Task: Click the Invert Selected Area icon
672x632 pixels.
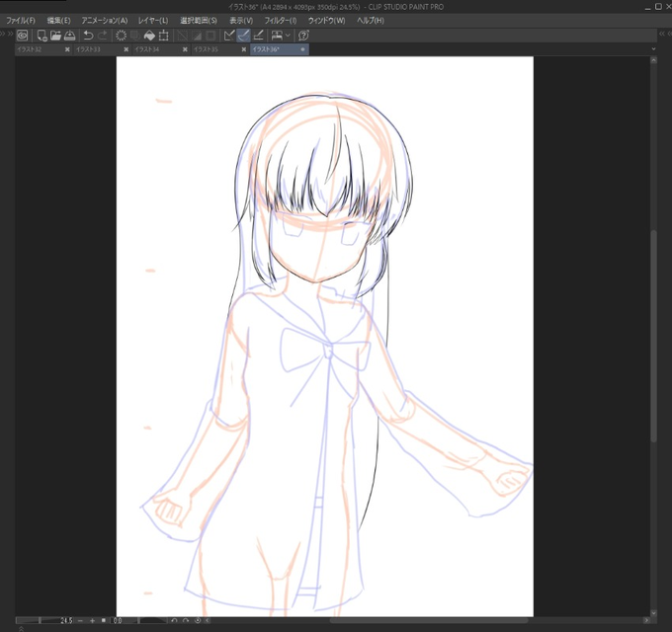Action: click(x=197, y=36)
